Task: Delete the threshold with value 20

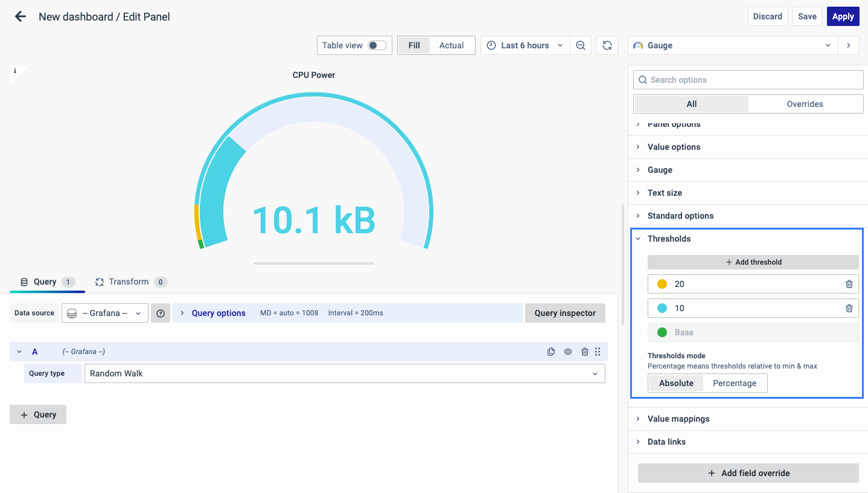Action: [849, 284]
